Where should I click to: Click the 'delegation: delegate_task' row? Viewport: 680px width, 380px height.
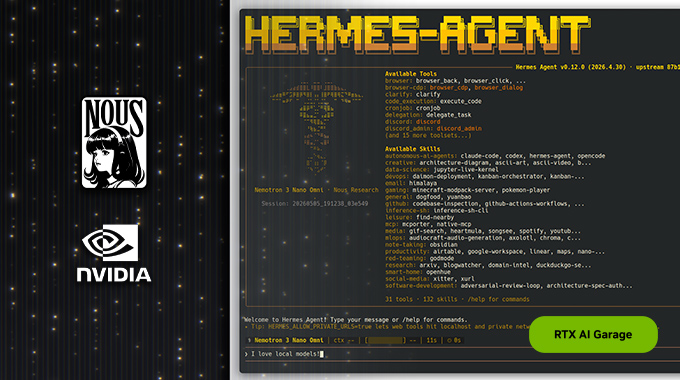click(428, 115)
